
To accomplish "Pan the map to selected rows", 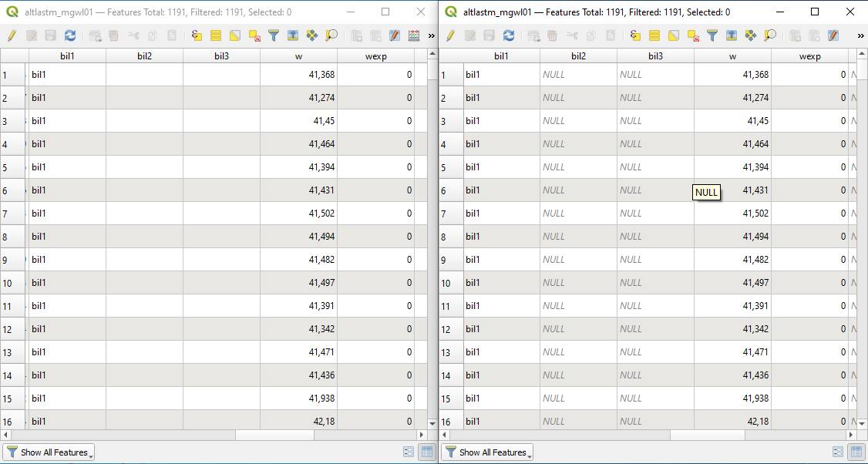I will (311, 36).
